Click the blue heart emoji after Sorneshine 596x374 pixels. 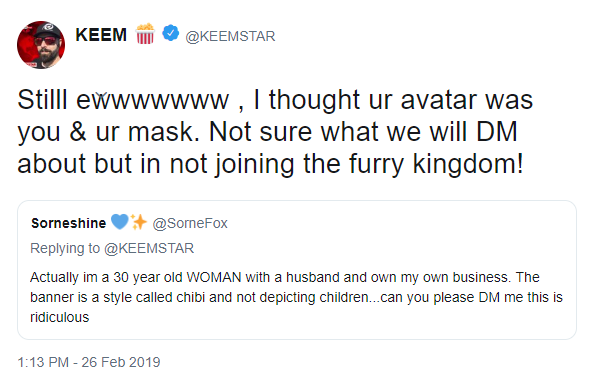(119, 222)
